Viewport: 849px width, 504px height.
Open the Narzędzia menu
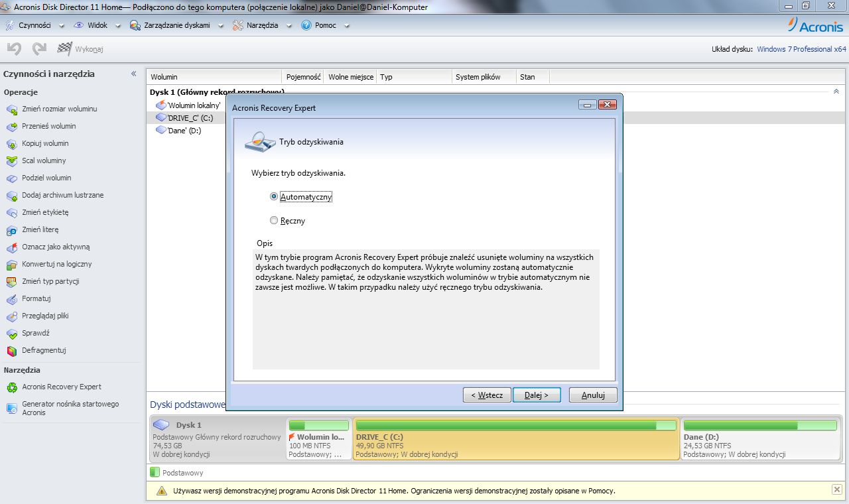pyautogui.click(x=263, y=25)
